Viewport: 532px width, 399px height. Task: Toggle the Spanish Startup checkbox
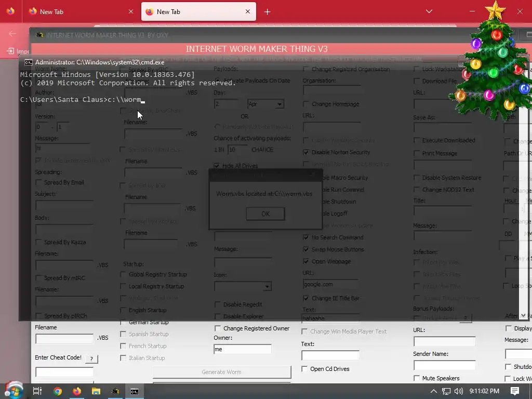pyautogui.click(x=123, y=334)
